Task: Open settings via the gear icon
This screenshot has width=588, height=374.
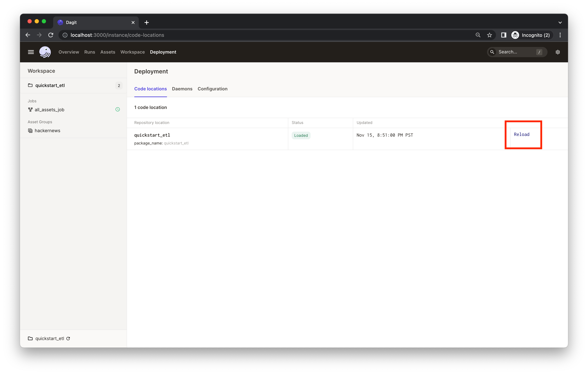Action: point(557,52)
